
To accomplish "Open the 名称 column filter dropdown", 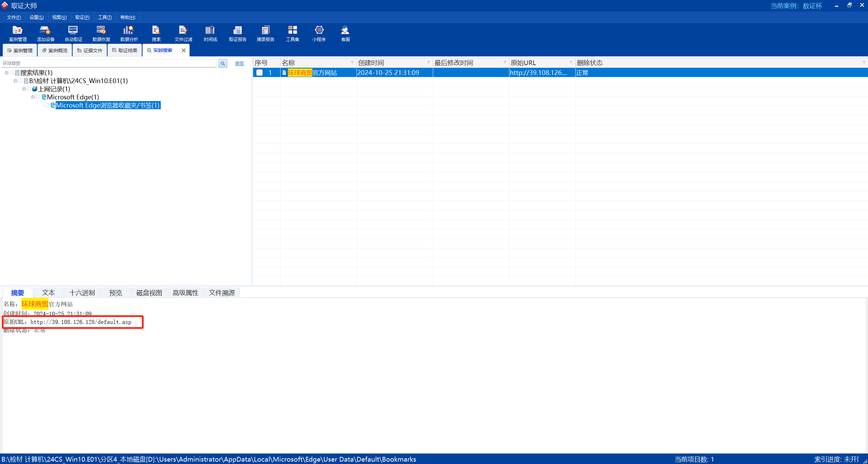I will coord(352,63).
